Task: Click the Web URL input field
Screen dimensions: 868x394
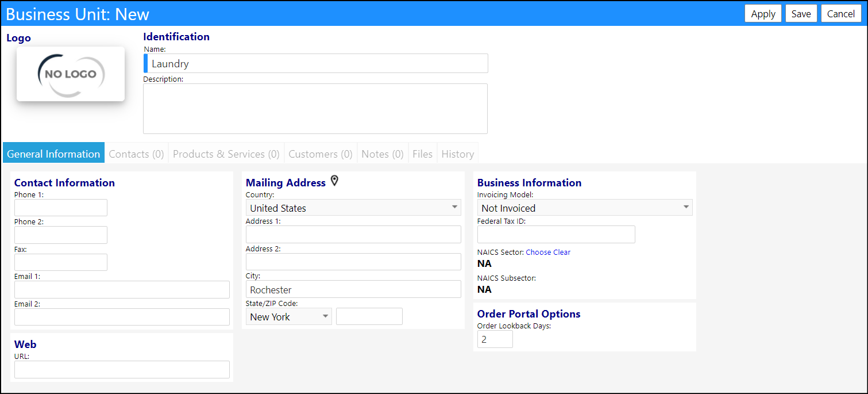Action: tap(122, 369)
